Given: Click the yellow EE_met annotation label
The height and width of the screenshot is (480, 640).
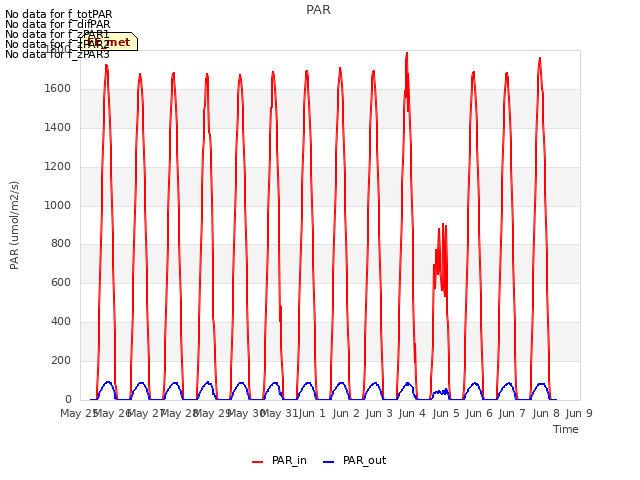Looking at the screenshot, I should [109, 42].
